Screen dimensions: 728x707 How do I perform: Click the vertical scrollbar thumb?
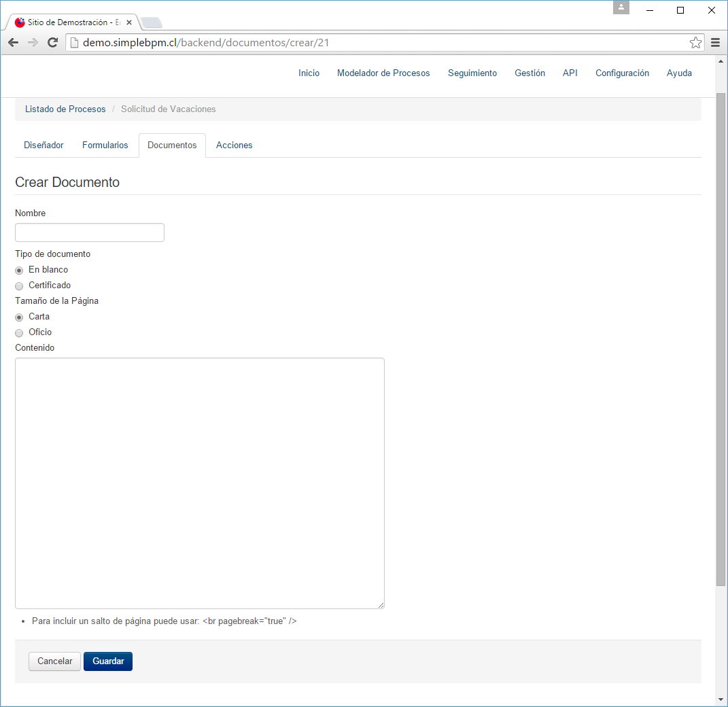721,339
